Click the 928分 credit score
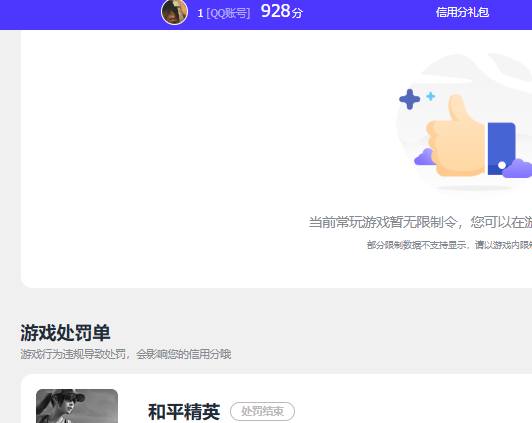The width and height of the screenshot is (532, 423). (282, 12)
